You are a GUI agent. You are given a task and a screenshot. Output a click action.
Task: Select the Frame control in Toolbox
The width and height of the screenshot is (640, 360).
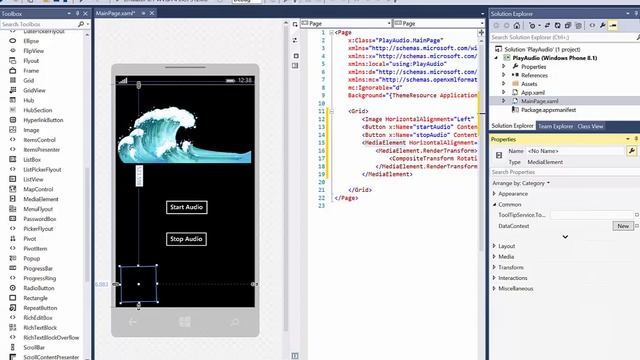coord(31,71)
